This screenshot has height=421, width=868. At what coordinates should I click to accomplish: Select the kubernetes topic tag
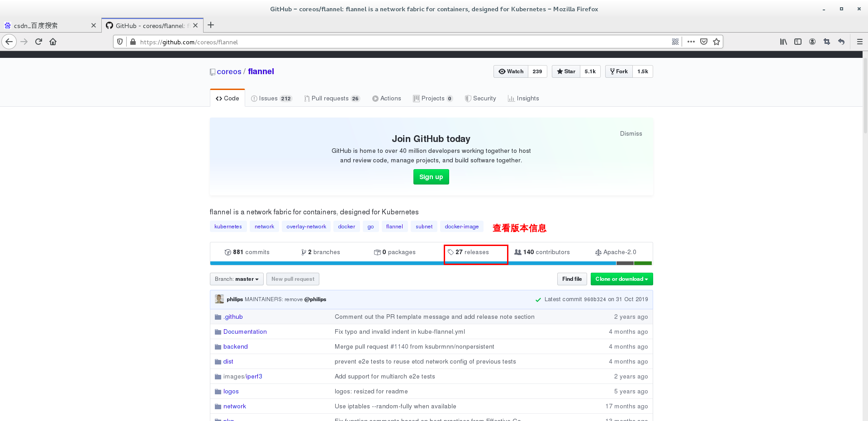point(228,227)
